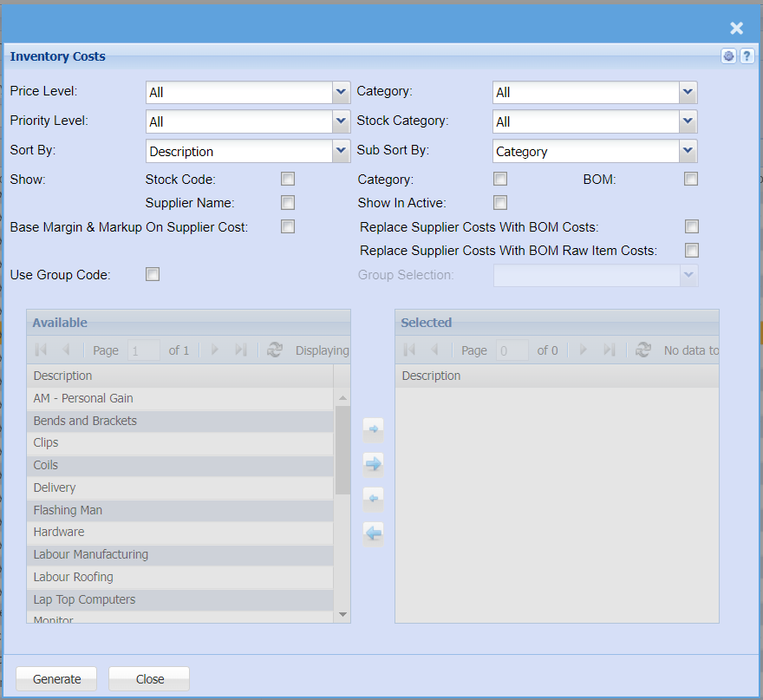The image size is (763, 700).
Task: Toggle Replace Supplier Costs With BOM Costs
Action: pyautogui.click(x=692, y=226)
